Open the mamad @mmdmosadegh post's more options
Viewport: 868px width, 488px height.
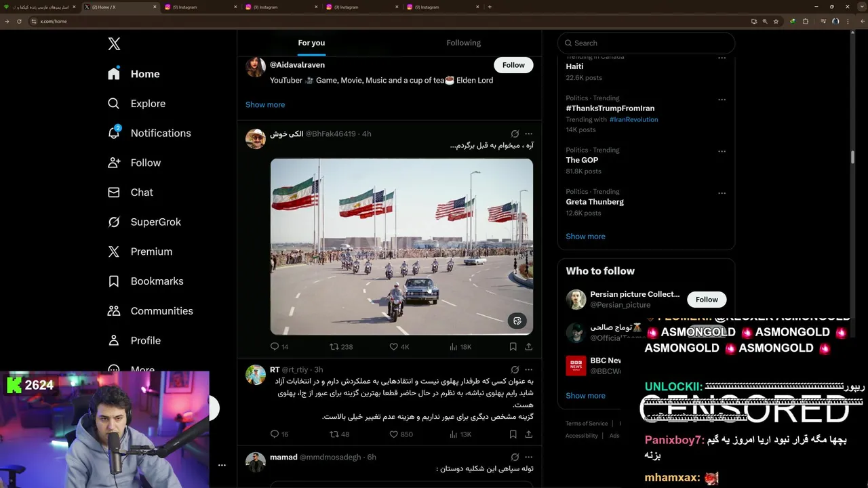529,457
